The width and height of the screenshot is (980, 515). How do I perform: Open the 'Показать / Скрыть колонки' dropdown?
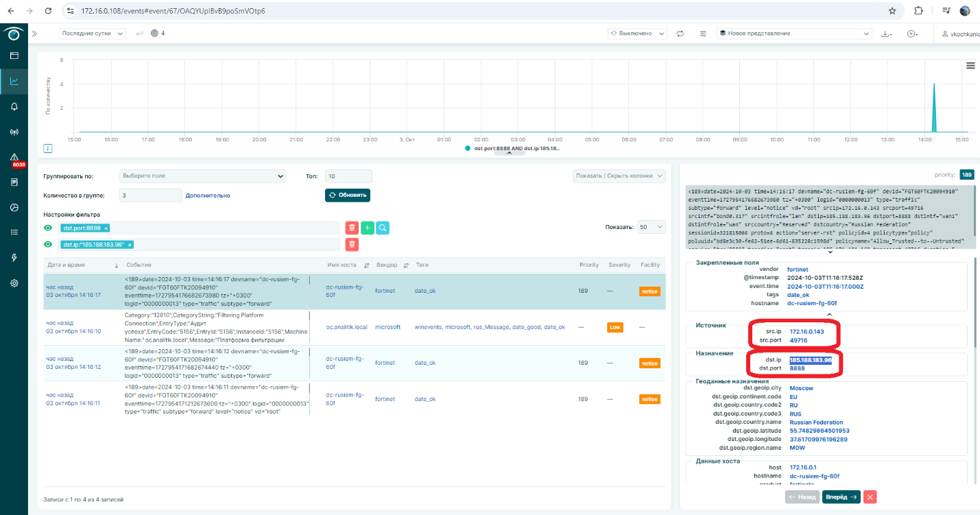[619, 176]
